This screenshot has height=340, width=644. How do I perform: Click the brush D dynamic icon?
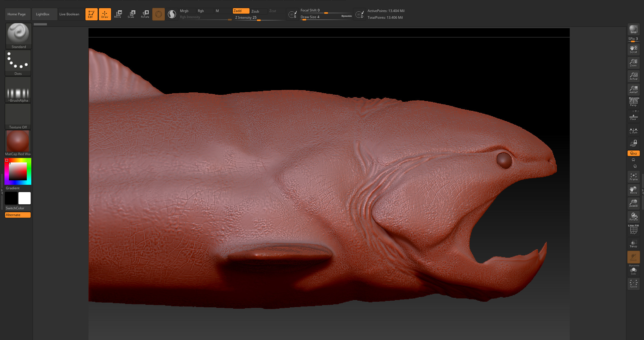(360, 15)
